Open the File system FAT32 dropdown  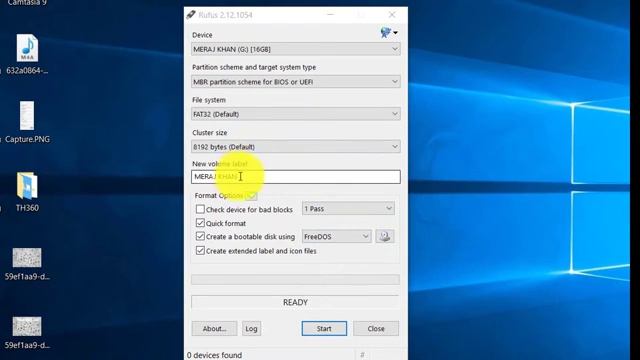tap(296, 114)
